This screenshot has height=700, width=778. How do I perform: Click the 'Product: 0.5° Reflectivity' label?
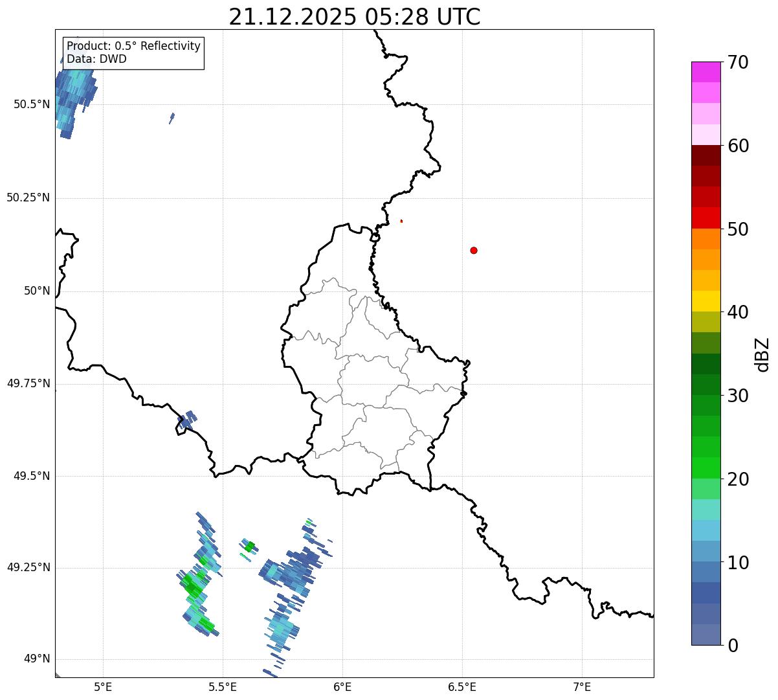click(x=133, y=47)
